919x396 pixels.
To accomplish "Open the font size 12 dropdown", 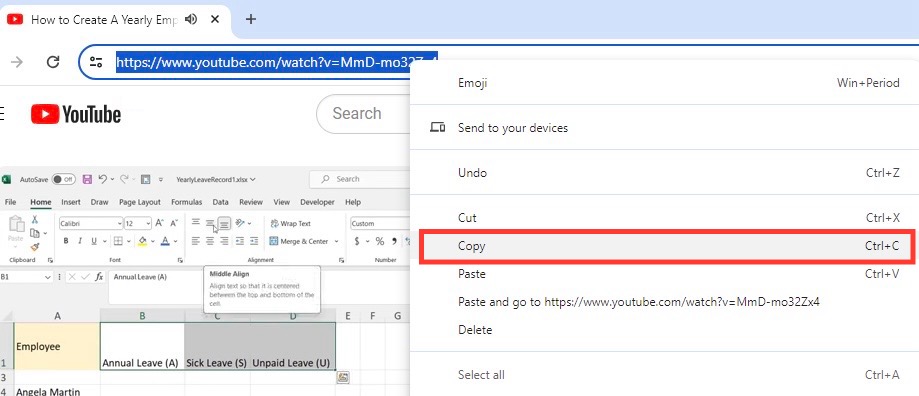I will (x=148, y=224).
